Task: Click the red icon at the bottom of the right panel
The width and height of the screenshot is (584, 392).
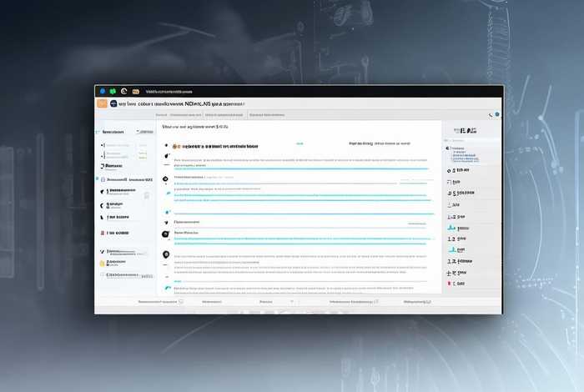Action: coord(451,284)
